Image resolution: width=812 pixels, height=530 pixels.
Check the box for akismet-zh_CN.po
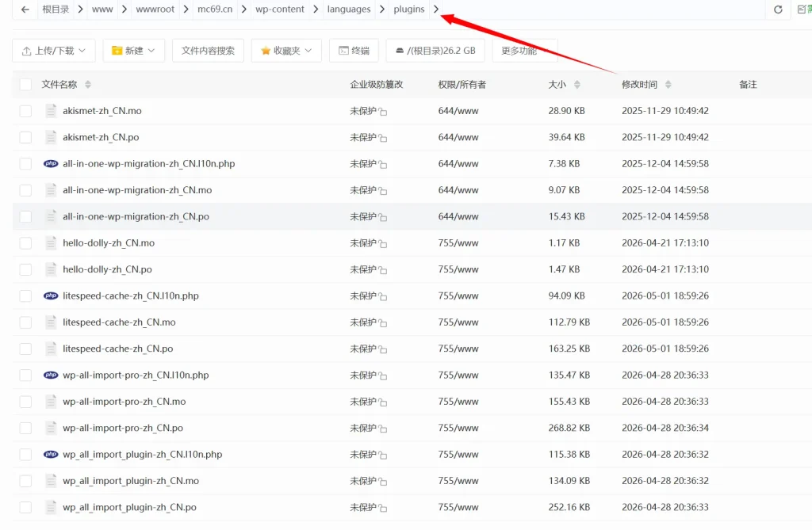coord(25,137)
